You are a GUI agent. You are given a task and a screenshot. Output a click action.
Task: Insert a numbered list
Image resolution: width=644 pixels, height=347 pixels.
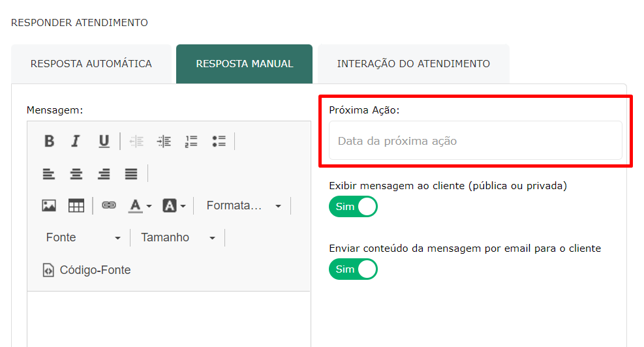191,142
